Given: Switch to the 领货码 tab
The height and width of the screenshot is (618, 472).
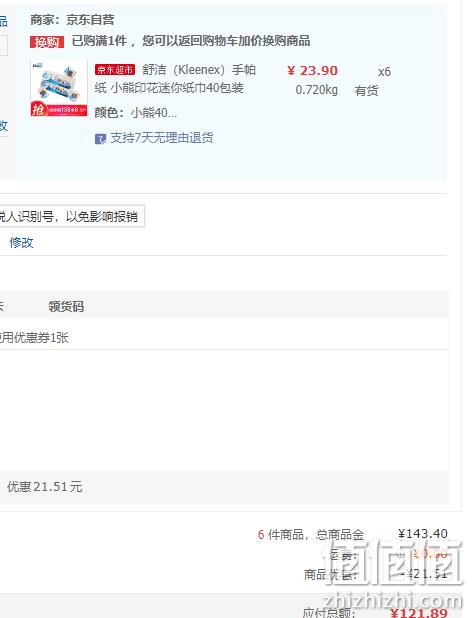Looking at the screenshot, I should 66,306.
